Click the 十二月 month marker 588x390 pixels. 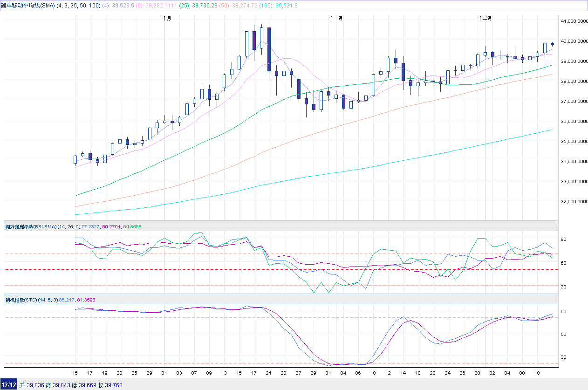[485, 18]
